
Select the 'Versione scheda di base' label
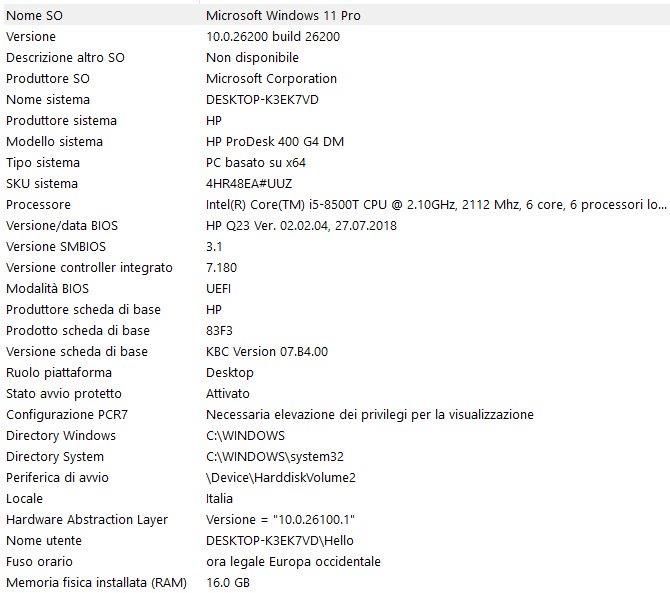[76, 351]
